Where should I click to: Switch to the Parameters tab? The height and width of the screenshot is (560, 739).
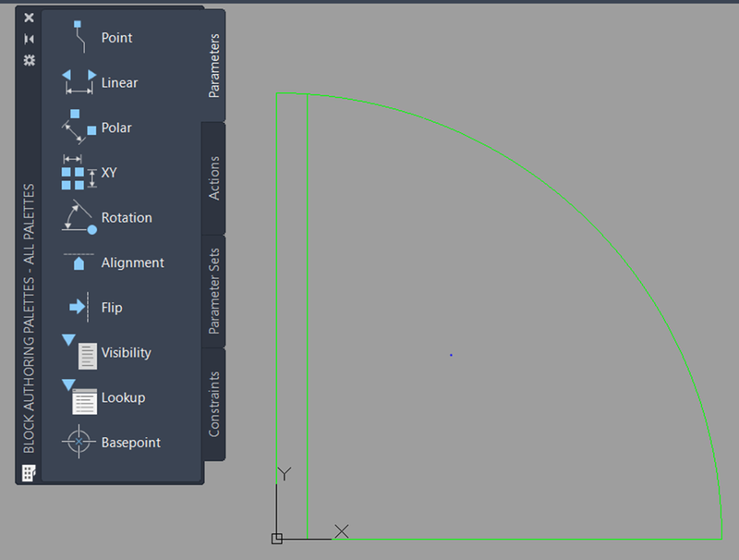pos(214,66)
